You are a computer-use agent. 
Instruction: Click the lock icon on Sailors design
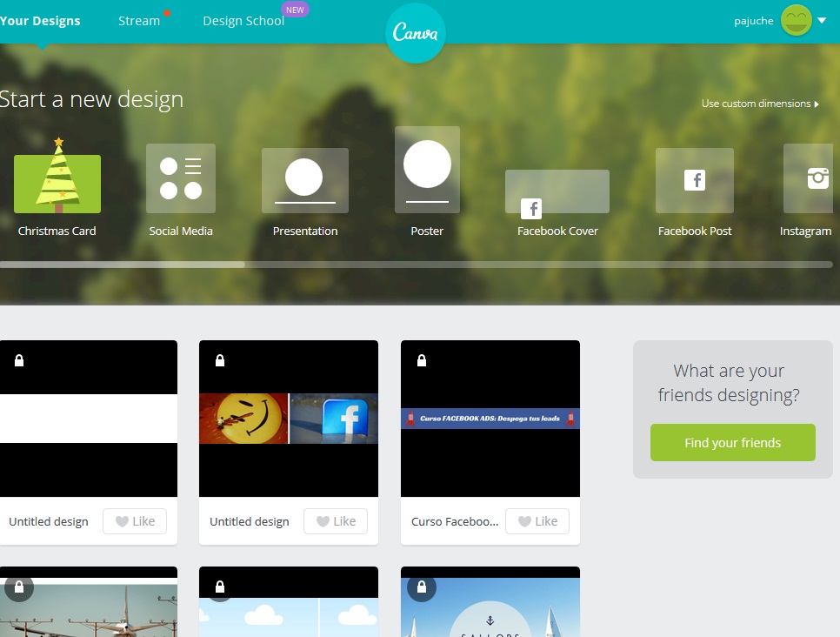[422, 587]
